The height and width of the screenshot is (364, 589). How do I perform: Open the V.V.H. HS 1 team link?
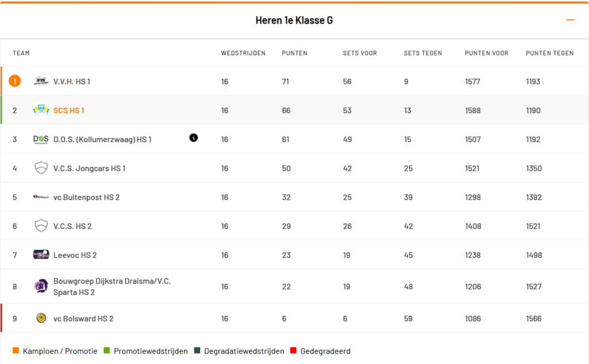tap(71, 82)
